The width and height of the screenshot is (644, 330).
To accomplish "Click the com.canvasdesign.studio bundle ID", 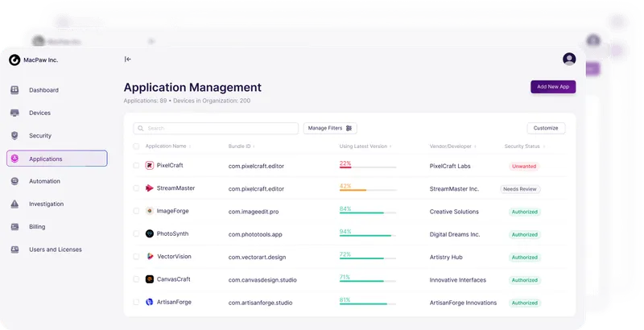I will [x=262, y=280].
